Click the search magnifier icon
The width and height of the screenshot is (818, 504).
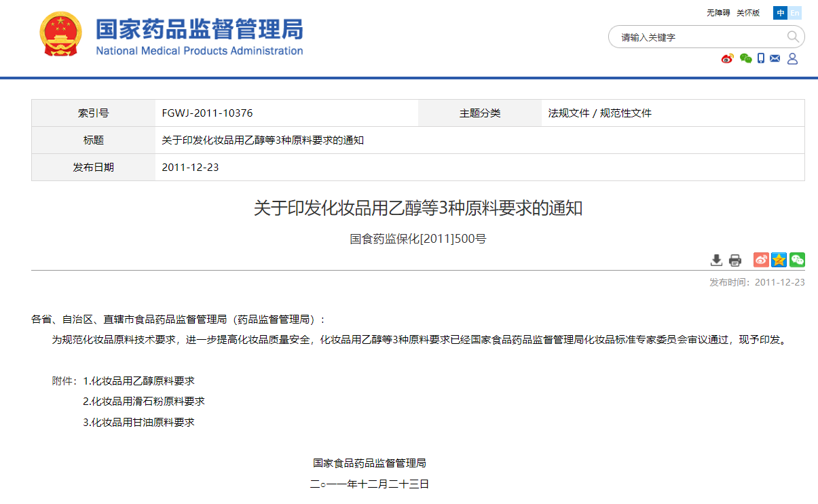(792, 37)
